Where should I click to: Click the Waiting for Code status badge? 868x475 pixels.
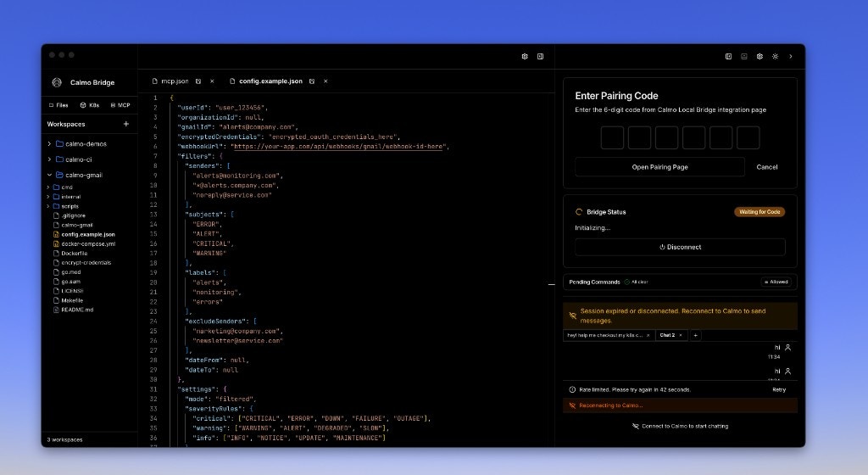point(759,212)
